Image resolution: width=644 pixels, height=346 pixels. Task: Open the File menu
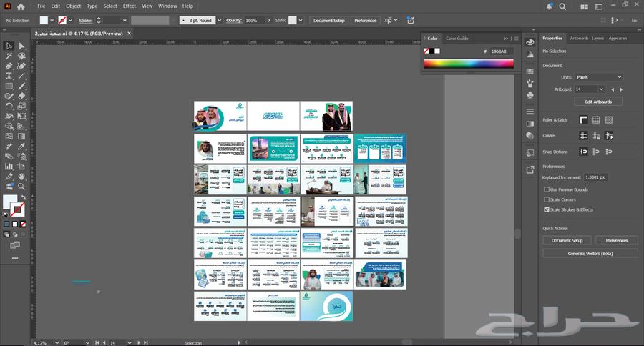click(42, 6)
